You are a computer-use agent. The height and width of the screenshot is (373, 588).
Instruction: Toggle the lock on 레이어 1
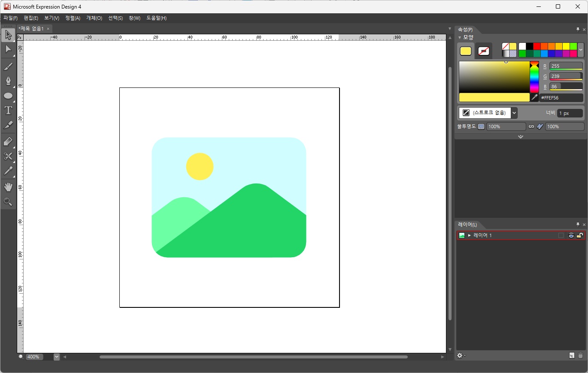tap(579, 235)
